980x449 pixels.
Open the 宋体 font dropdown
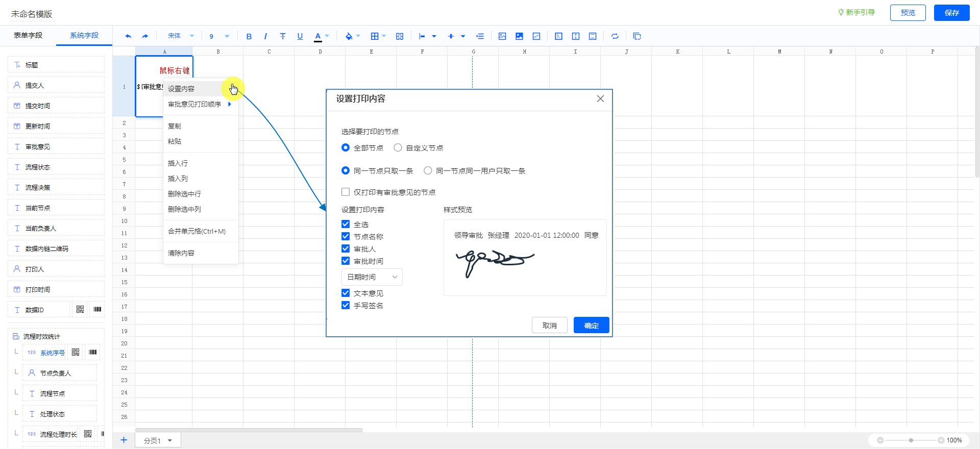[x=181, y=36]
